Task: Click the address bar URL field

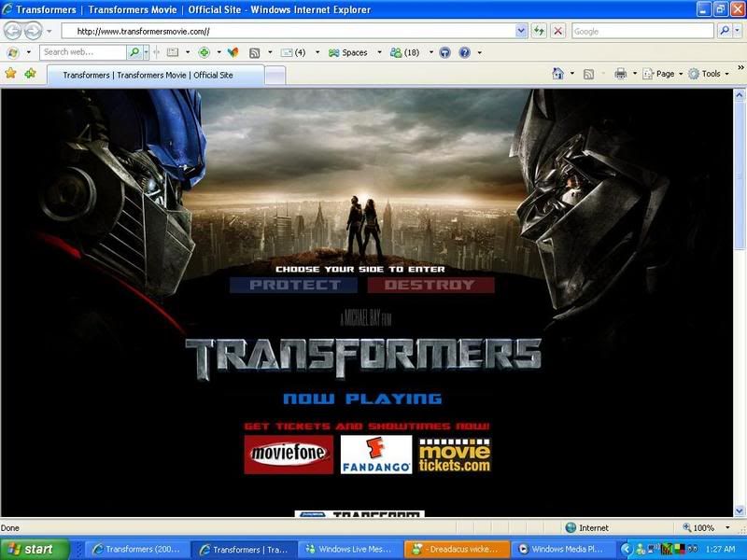Action: [x=289, y=32]
